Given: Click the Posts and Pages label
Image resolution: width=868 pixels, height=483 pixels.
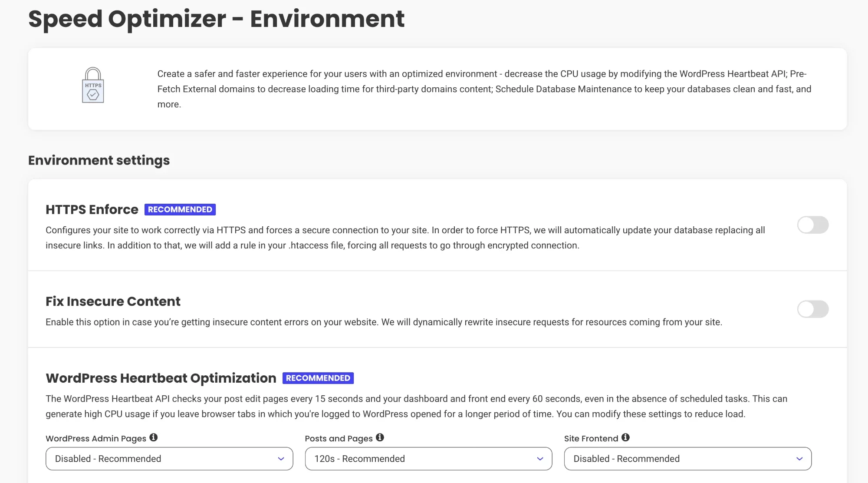Looking at the screenshot, I should (x=339, y=438).
